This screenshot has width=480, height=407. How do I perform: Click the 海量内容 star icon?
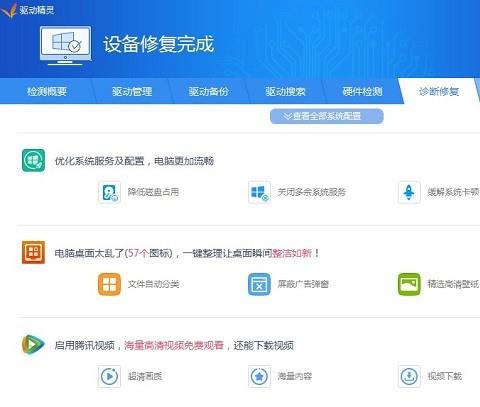click(x=259, y=376)
